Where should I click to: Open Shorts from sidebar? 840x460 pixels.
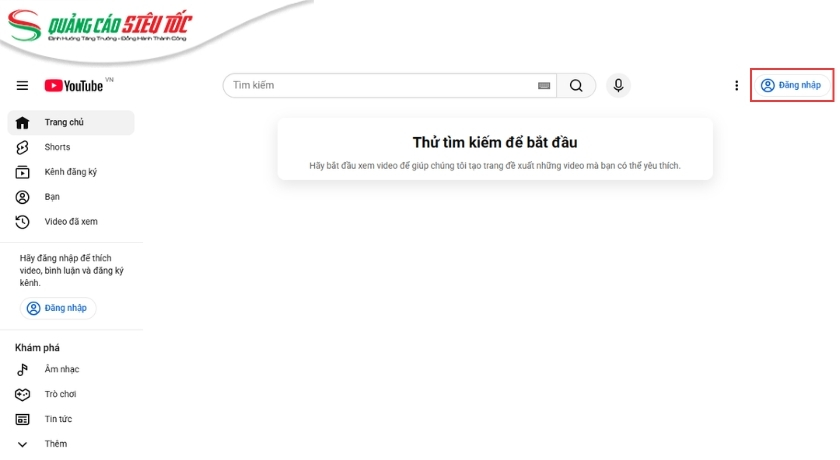click(x=71, y=147)
